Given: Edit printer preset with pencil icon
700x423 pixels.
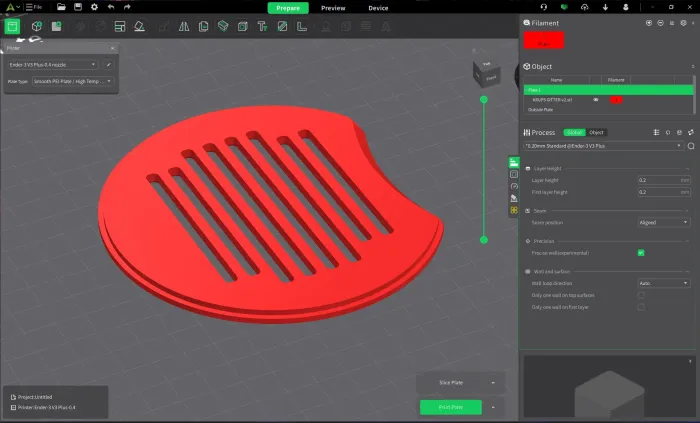Looking at the screenshot, I should [108, 64].
